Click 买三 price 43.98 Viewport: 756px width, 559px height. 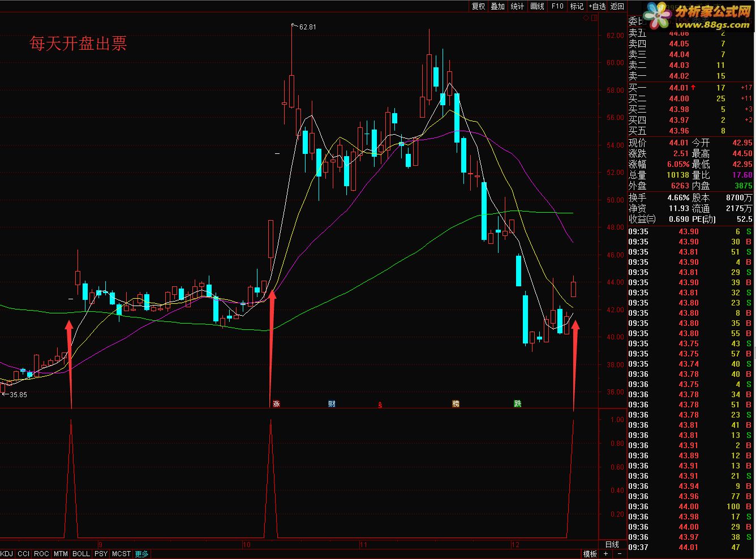pos(679,109)
